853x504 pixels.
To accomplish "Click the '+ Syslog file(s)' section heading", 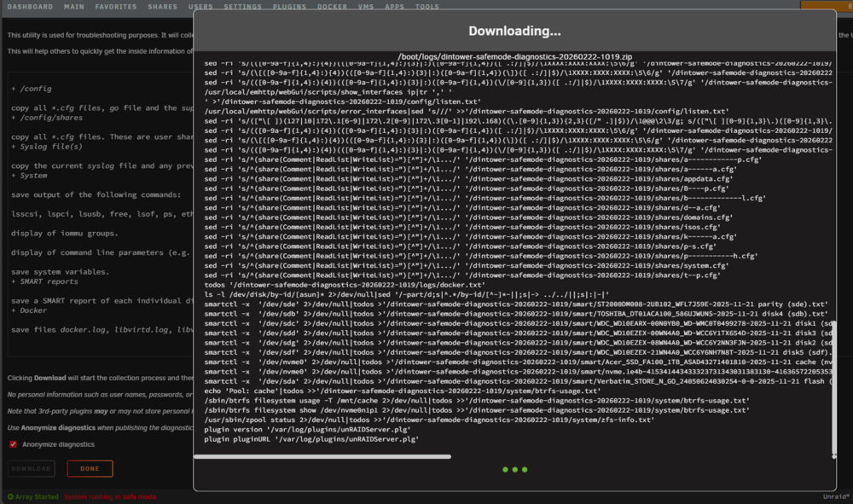I will pyautogui.click(x=47, y=146).
